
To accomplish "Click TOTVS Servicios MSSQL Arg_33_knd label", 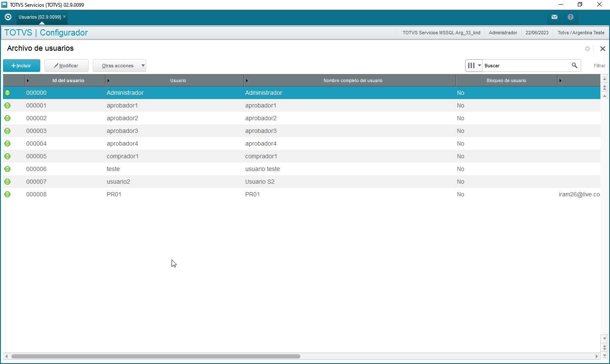I will click(x=441, y=33).
